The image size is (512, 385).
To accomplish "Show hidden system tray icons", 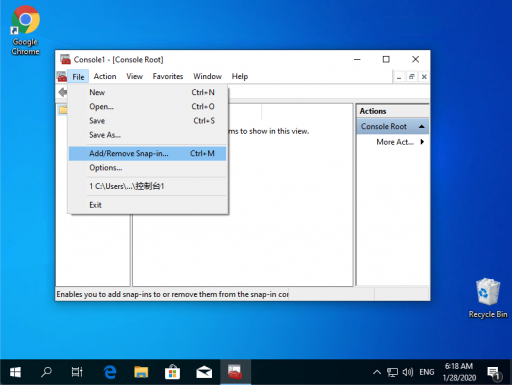I will pyautogui.click(x=377, y=372).
